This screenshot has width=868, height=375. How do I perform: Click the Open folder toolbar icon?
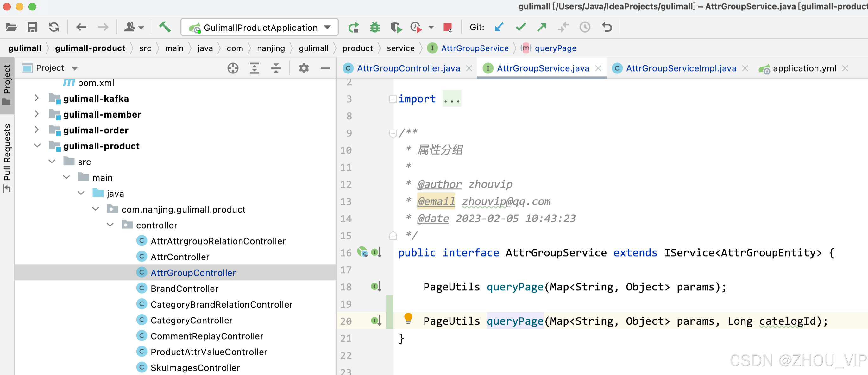[x=11, y=27]
